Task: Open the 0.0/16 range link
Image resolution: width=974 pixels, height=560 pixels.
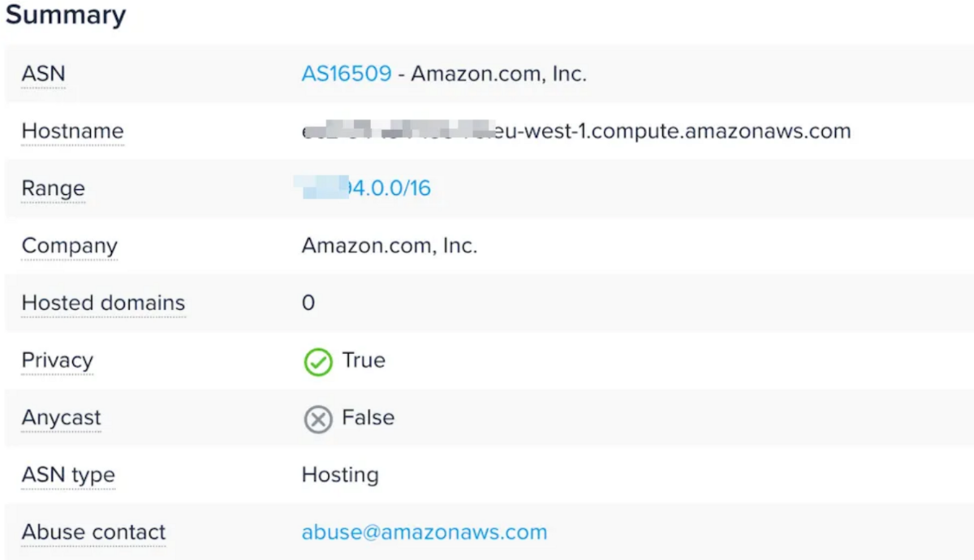Action: coord(366,188)
